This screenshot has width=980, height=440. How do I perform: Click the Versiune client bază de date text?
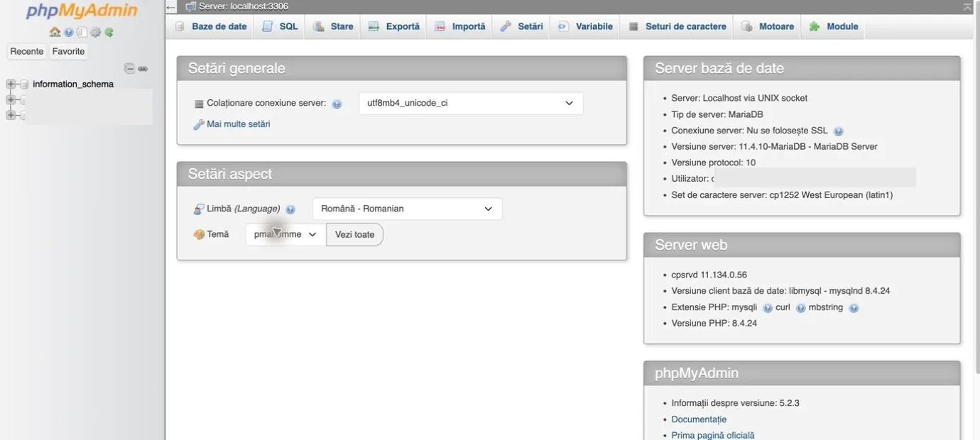[x=780, y=291]
